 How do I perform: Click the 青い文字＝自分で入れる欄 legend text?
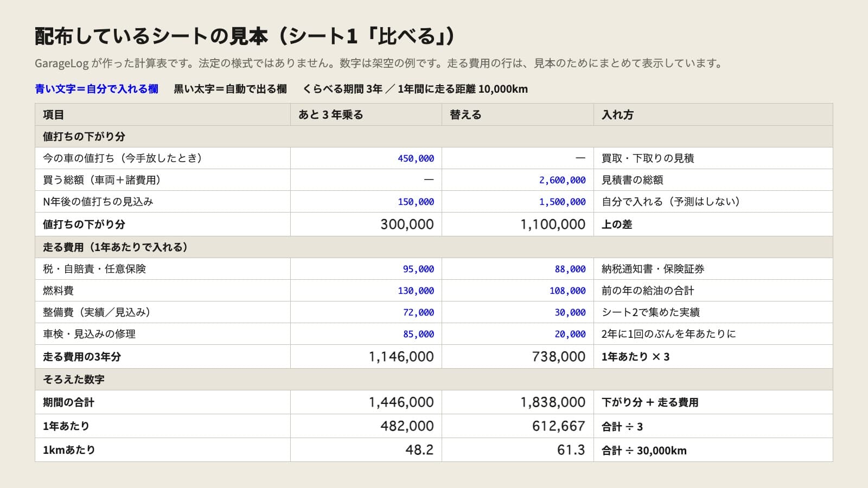pos(97,89)
